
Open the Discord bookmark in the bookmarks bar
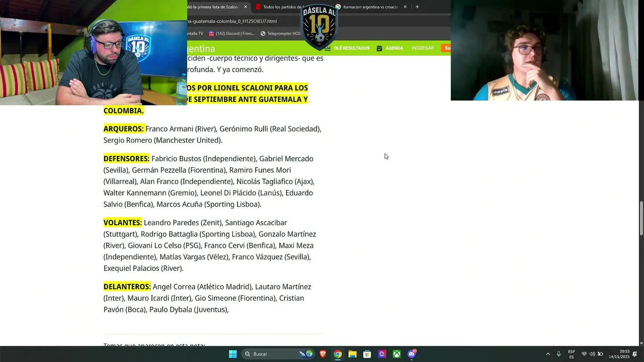coord(231,34)
